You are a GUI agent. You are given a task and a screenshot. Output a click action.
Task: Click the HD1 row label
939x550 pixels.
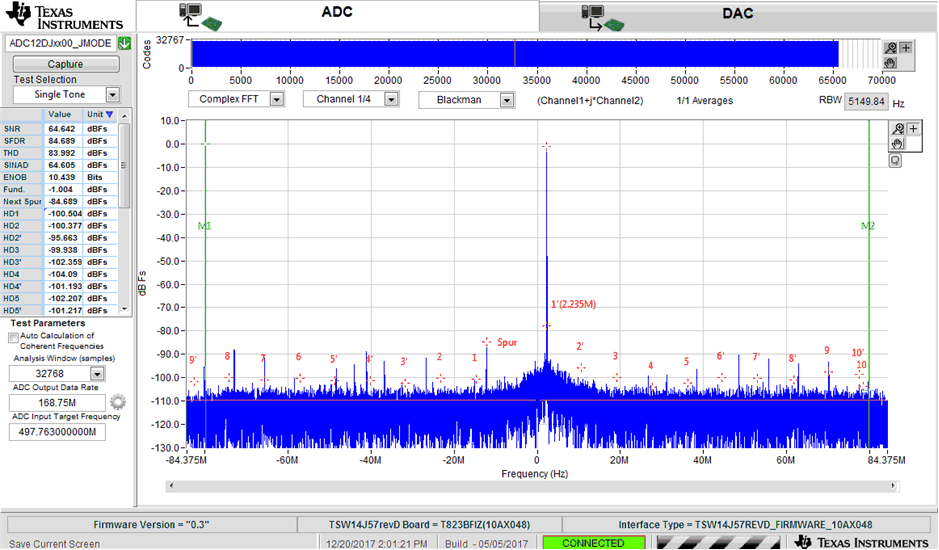(x=11, y=214)
